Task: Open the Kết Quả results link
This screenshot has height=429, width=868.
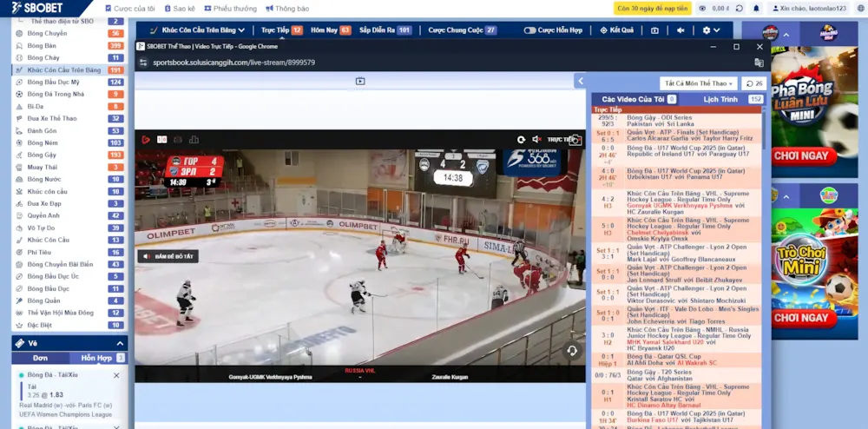Action: point(616,30)
